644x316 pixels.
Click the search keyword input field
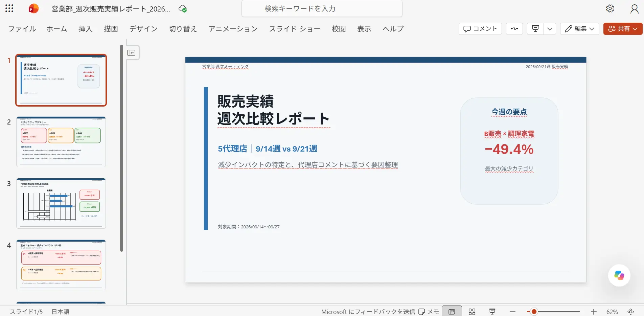coord(322,8)
